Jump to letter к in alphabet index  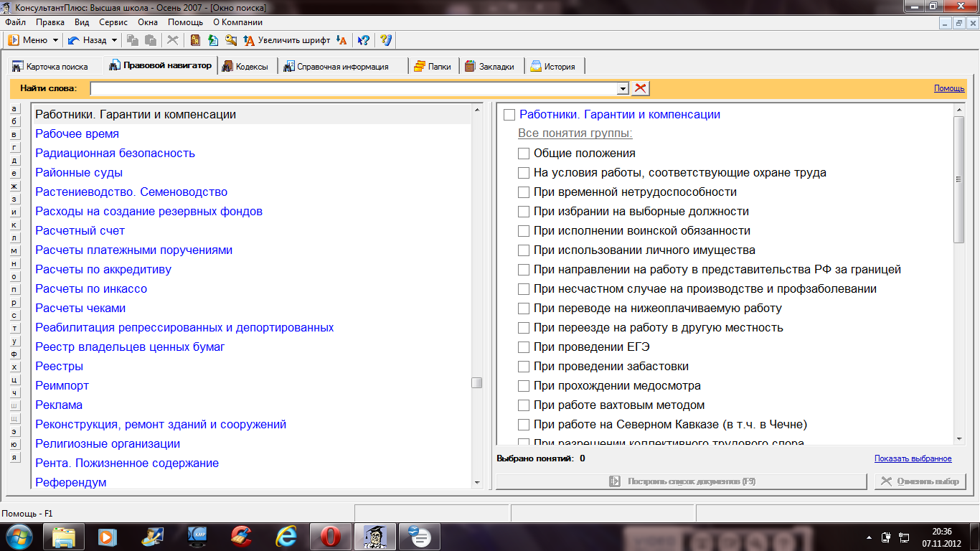[x=14, y=225]
